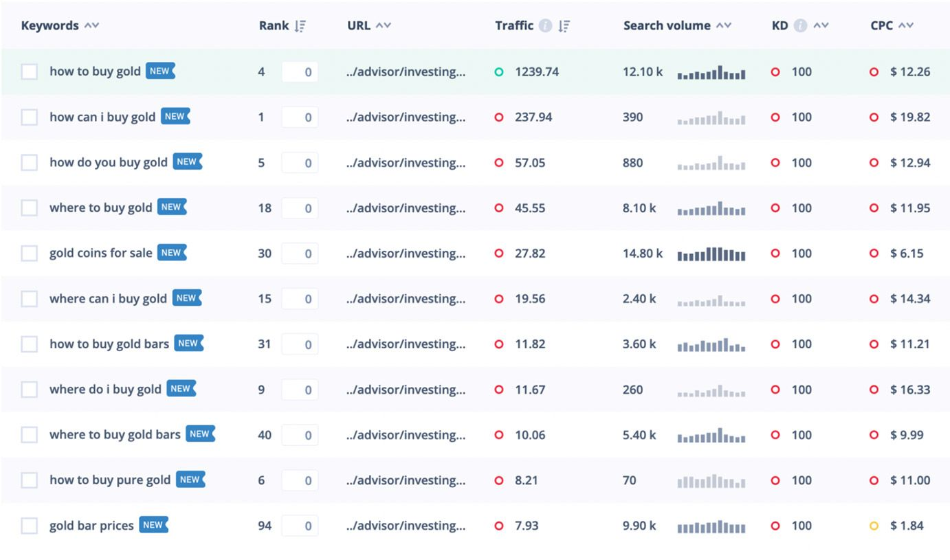Select 'how can i buy gold' checkbox
The height and width of the screenshot is (560, 950).
29,117
